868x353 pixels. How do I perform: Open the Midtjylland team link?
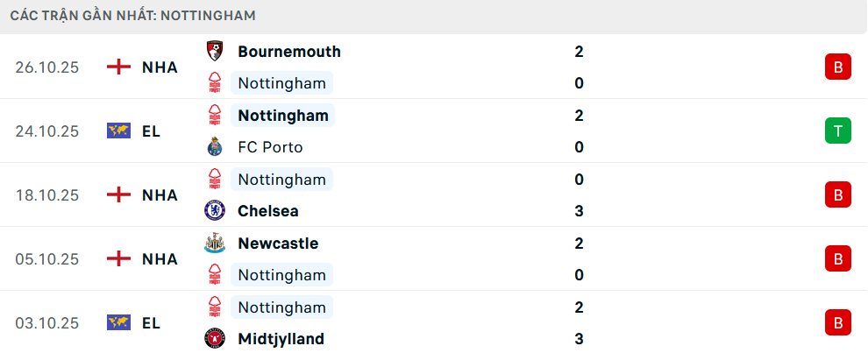click(x=281, y=339)
